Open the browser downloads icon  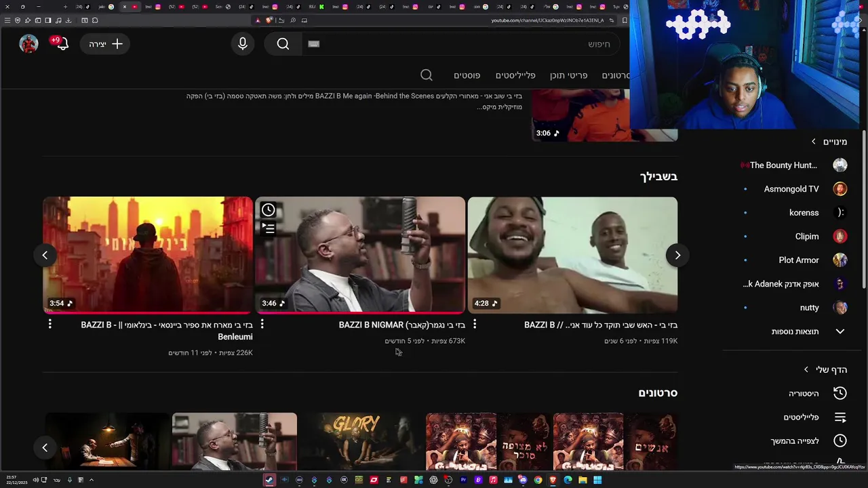click(x=68, y=20)
